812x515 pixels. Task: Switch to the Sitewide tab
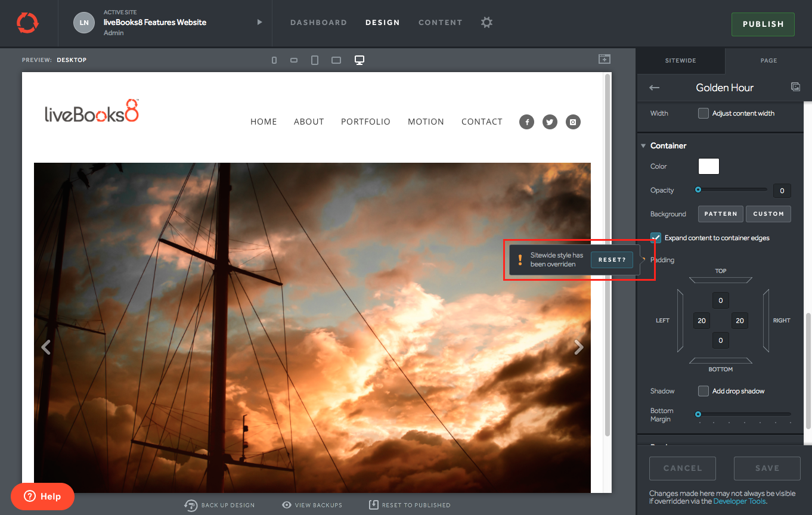click(x=680, y=60)
